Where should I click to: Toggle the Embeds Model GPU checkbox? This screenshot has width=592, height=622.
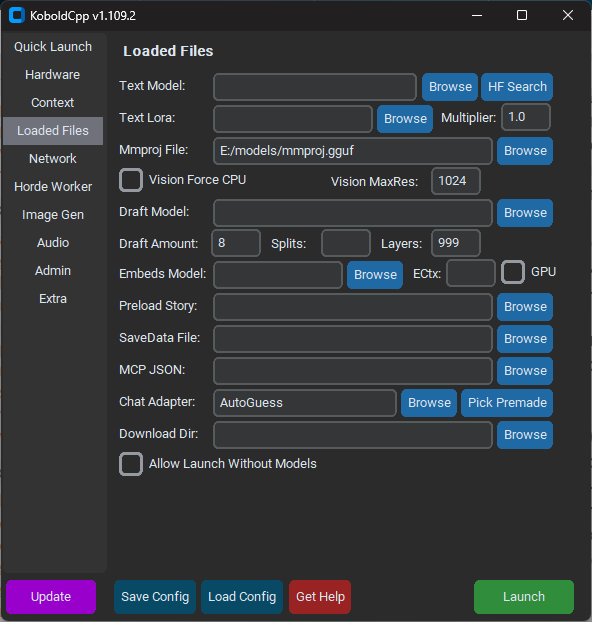click(x=513, y=272)
